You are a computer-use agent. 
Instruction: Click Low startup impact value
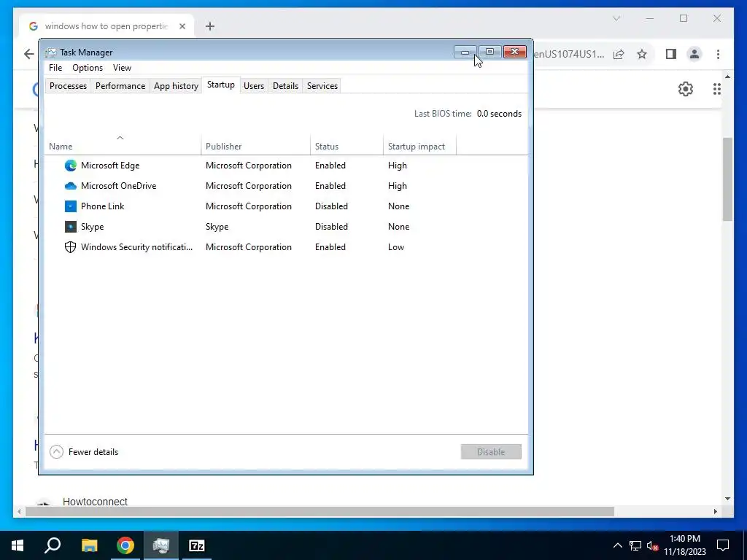(x=396, y=247)
